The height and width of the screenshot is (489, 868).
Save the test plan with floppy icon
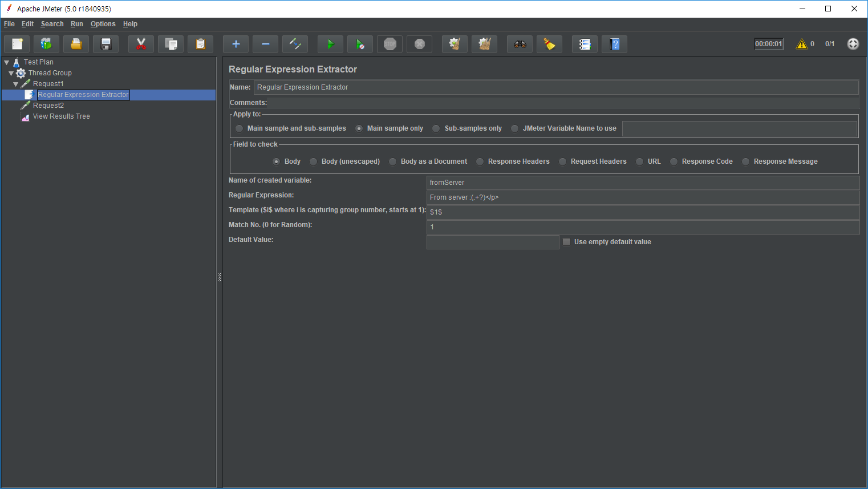[106, 44]
